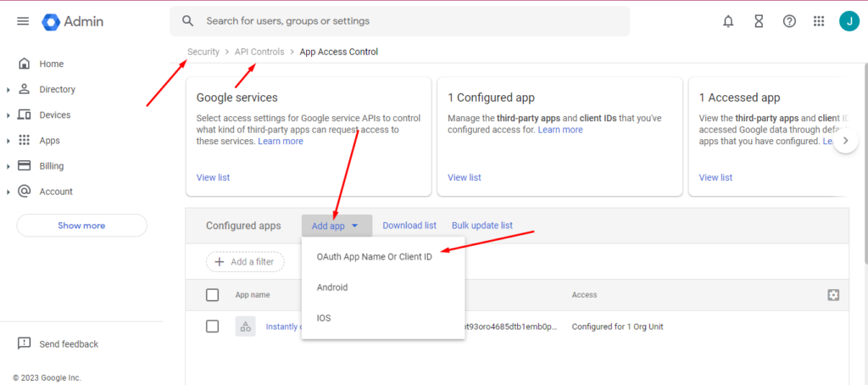Click Download list
The width and height of the screenshot is (868, 385).
(x=409, y=226)
